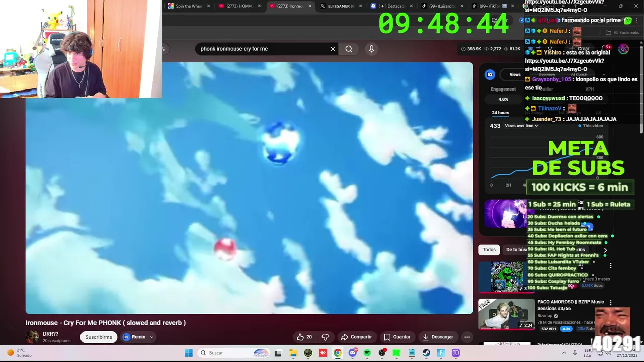Click the system tray microphone icon
The width and height of the screenshot is (644, 362).
tap(575, 353)
